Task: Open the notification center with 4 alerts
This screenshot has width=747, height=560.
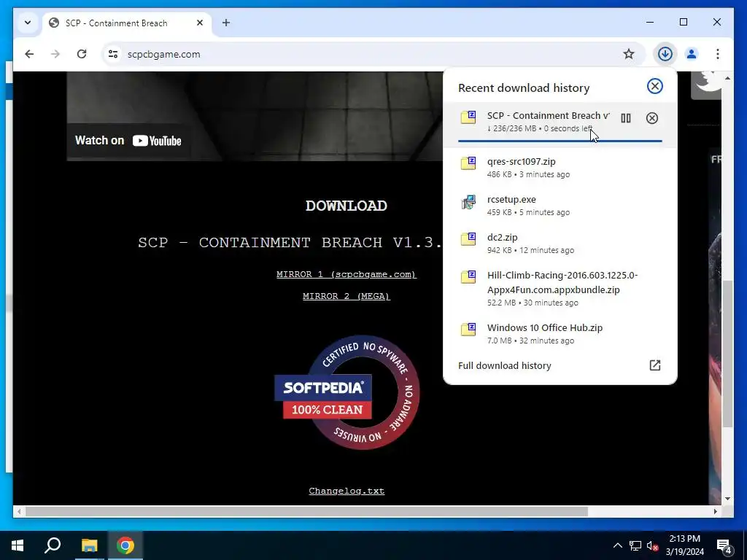Action: [724, 546]
